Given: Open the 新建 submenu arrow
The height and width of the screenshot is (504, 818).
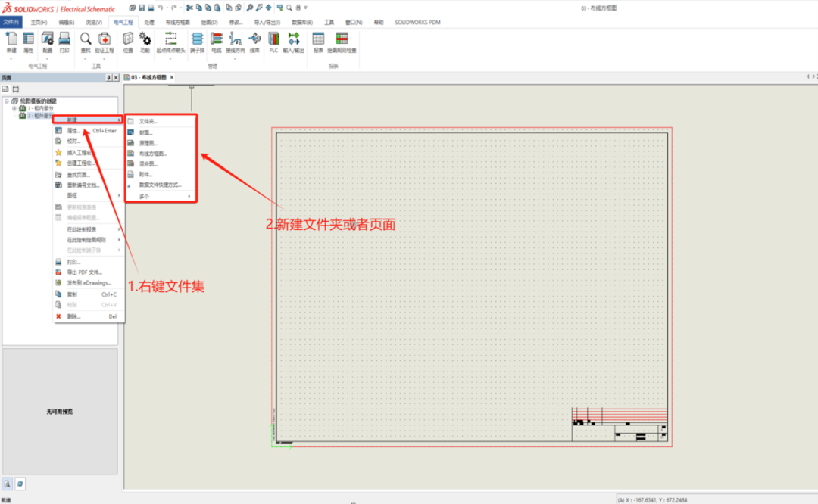Looking at the screenshot, I should click(120, 119).
